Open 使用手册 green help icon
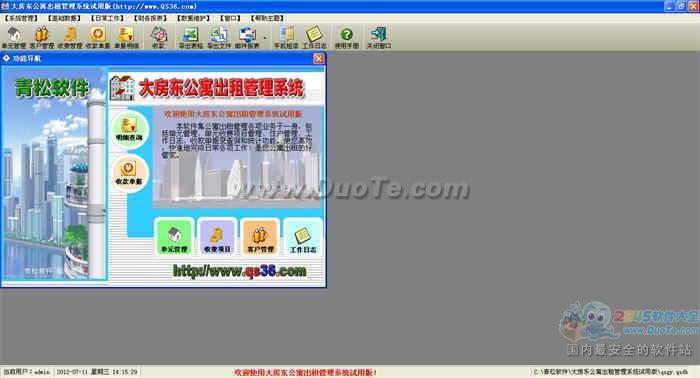 coord(347,37)
